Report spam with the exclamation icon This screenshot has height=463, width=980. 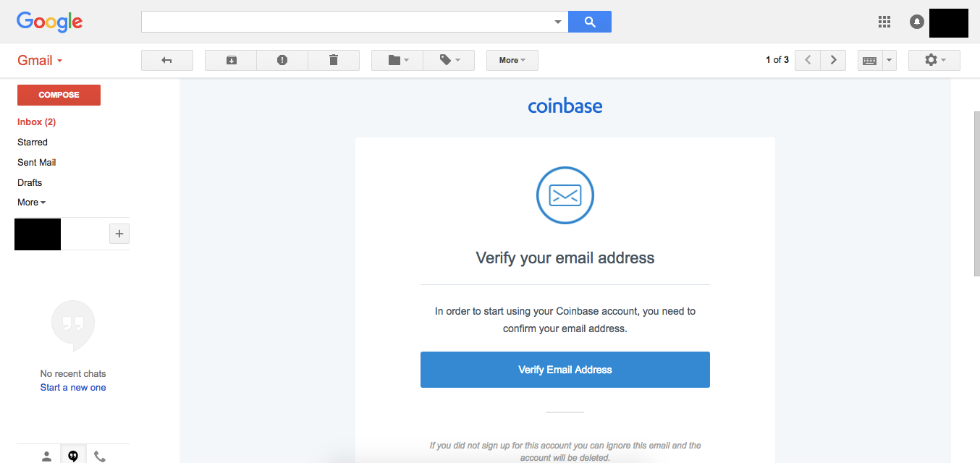click(x=282, y=60)
